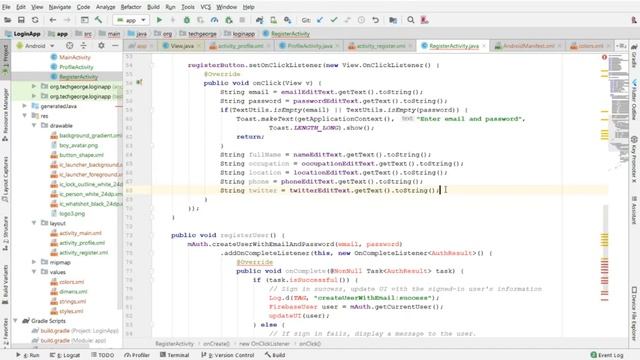Open the Project Structure toolbar icon

pyautogui.click(x=393, y=20)
